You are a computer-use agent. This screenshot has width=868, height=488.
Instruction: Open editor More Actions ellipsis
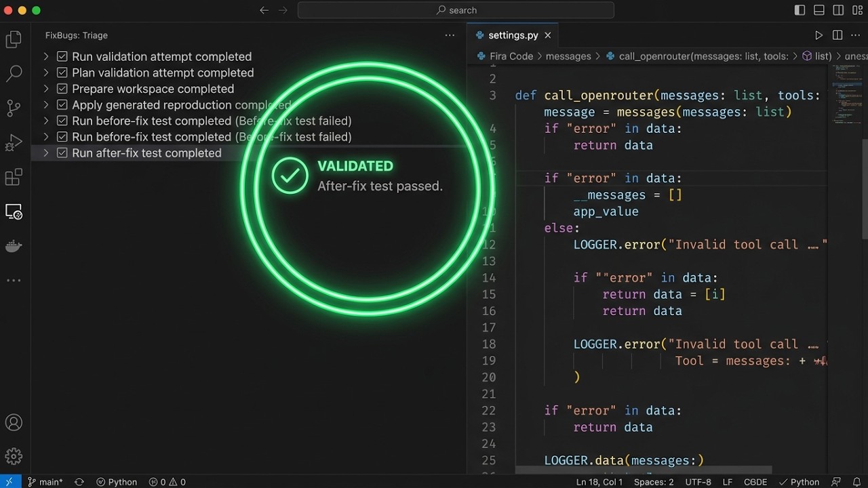tap(856, 35)
